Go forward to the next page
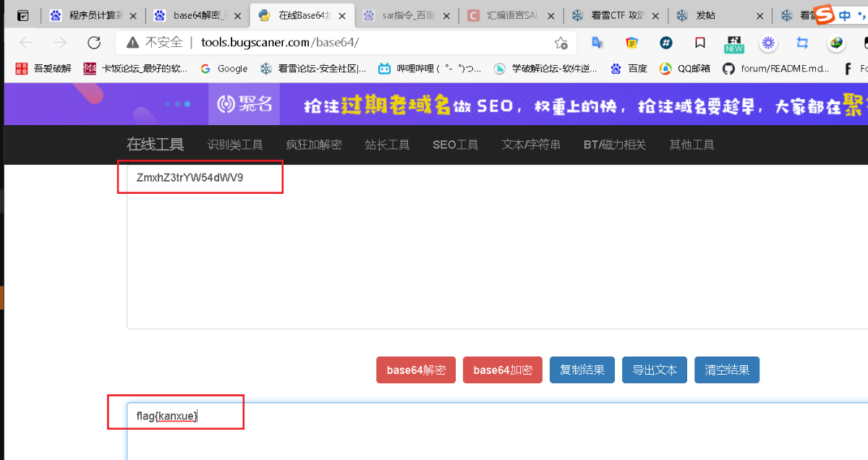 tap(59, 43)
